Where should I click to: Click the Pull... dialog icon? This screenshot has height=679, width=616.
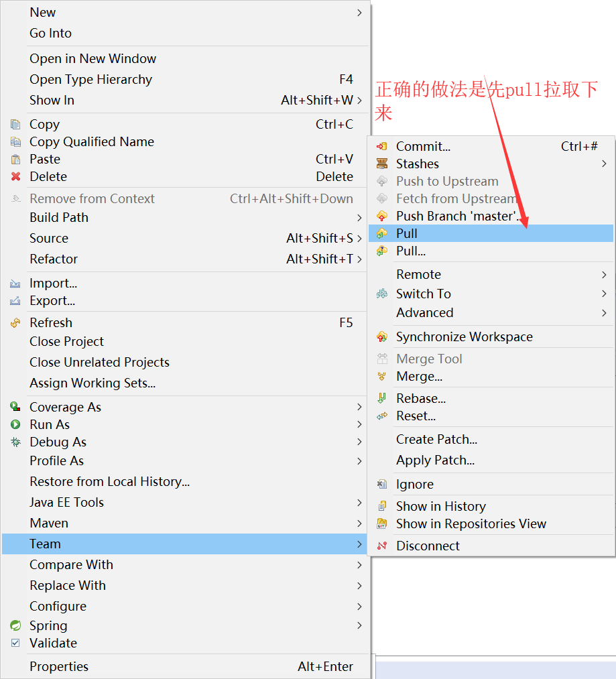coord(381,251)
